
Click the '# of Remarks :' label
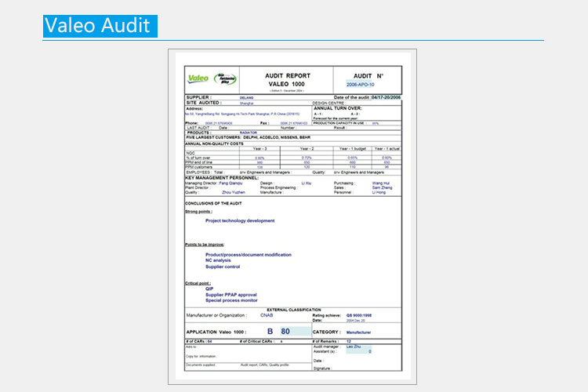[x=325, y=341]
